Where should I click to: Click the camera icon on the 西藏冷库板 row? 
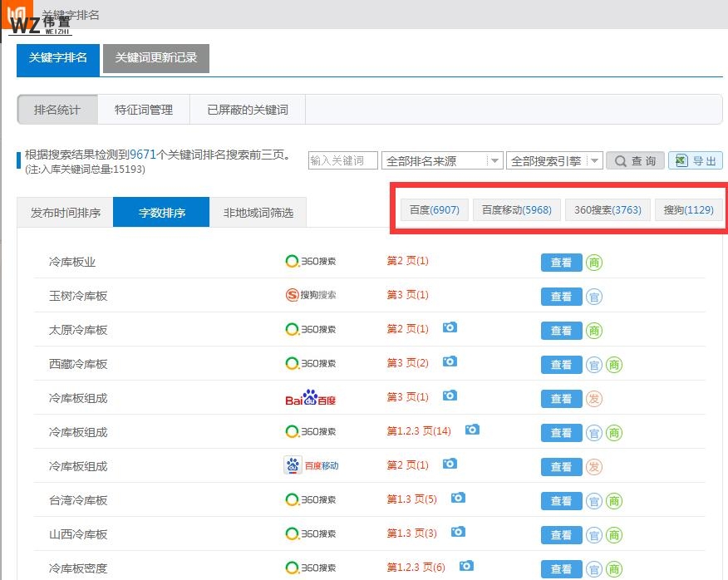coord(450,361)
